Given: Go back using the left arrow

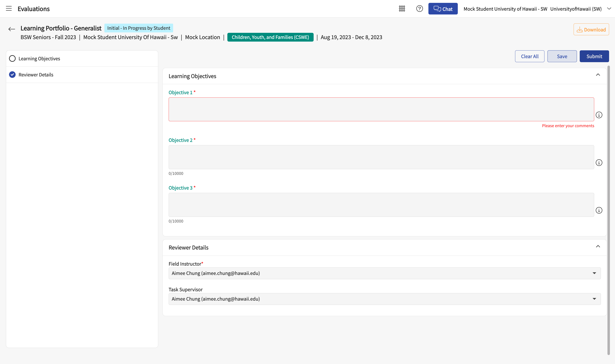Looking at the screenshot, I should click(x=12, y=29).
